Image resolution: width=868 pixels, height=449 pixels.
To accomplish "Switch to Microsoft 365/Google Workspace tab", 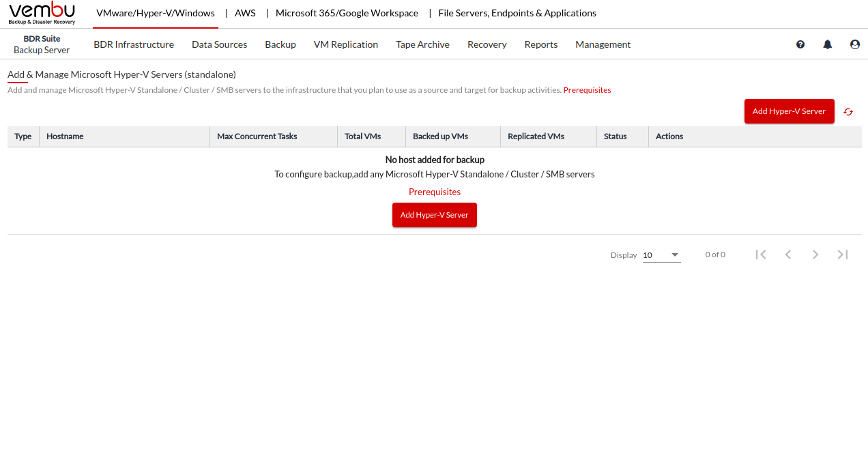I will [347, 13].
